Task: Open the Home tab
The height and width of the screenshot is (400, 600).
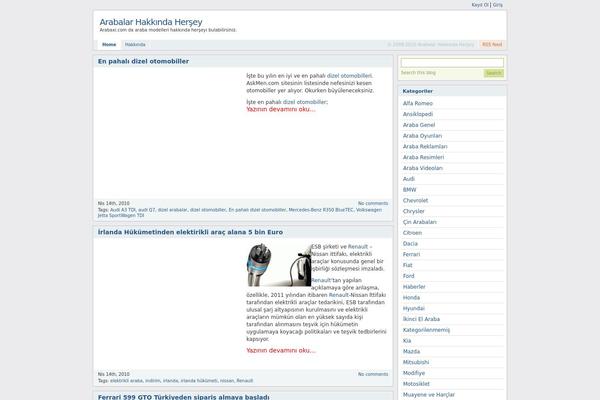Action: point(109,44)
